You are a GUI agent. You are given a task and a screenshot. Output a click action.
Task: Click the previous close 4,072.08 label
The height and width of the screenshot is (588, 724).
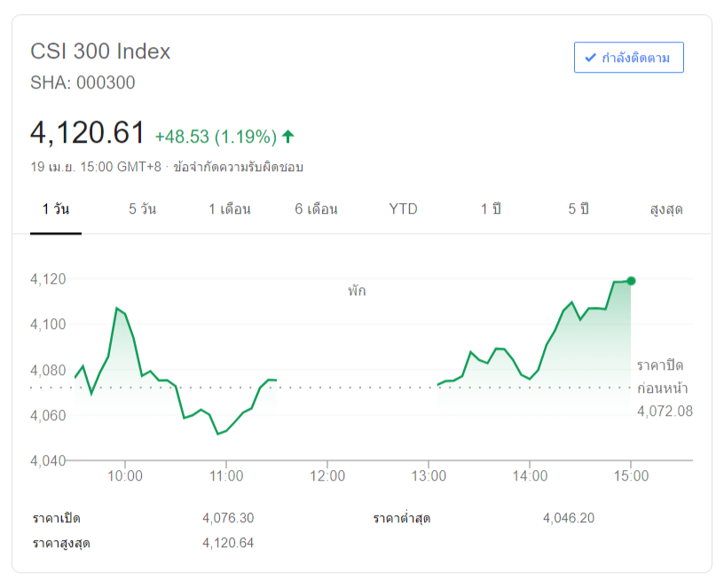tap(665, 411)
